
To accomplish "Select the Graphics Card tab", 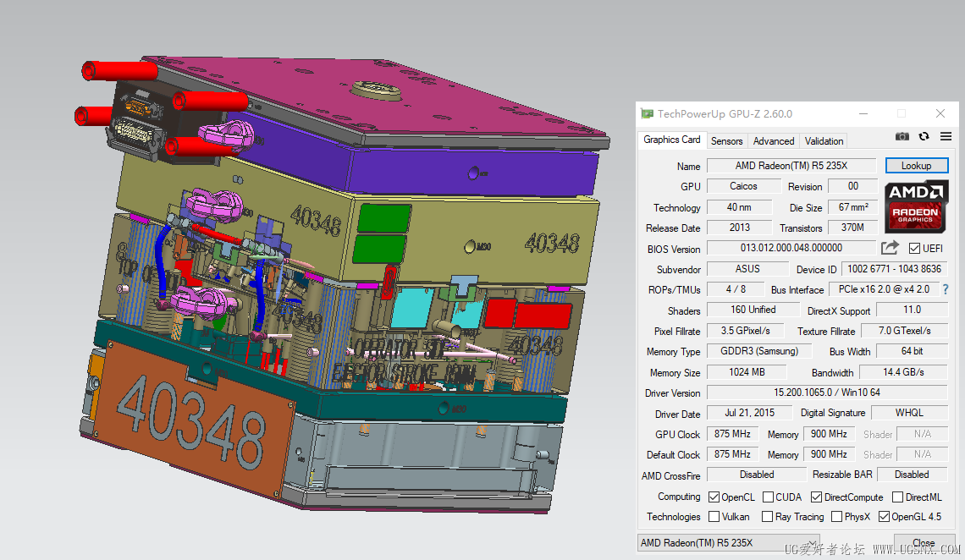I will click(672, 140).
